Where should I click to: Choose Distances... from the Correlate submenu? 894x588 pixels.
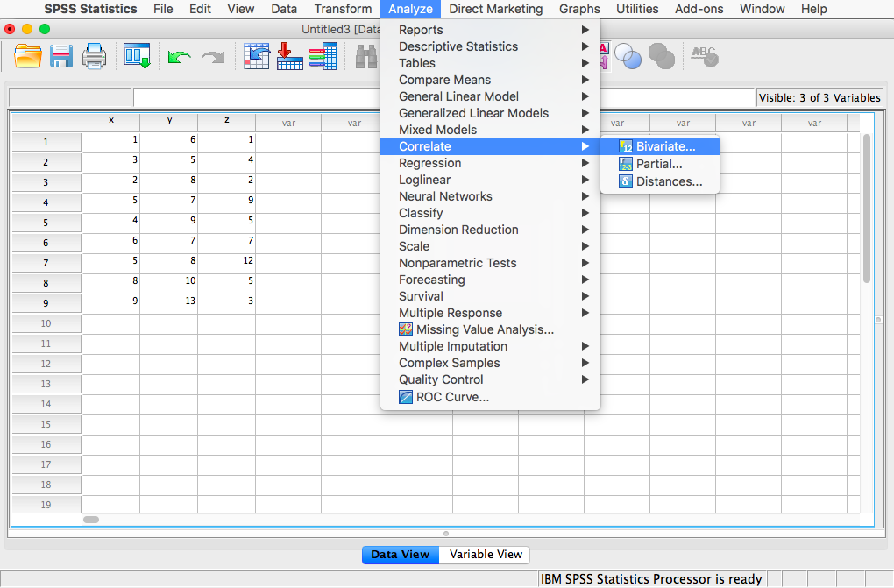tap(660, 181)
